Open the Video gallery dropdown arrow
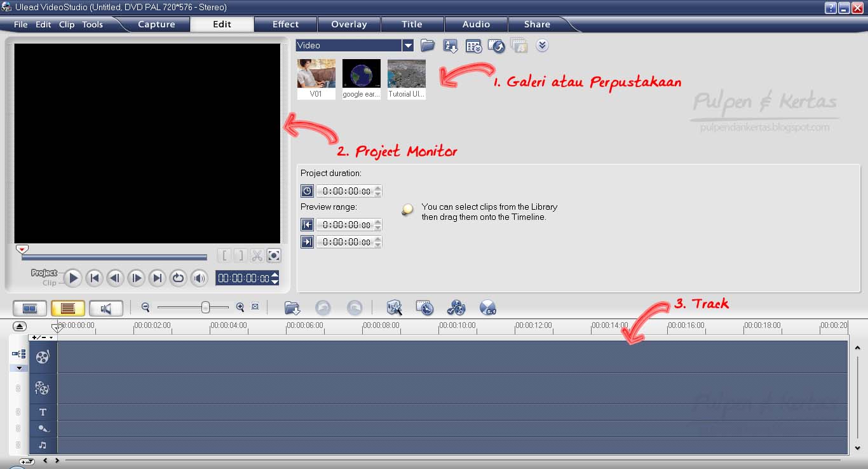The width and height of the screenshot is (868, 469). point(408,46)
